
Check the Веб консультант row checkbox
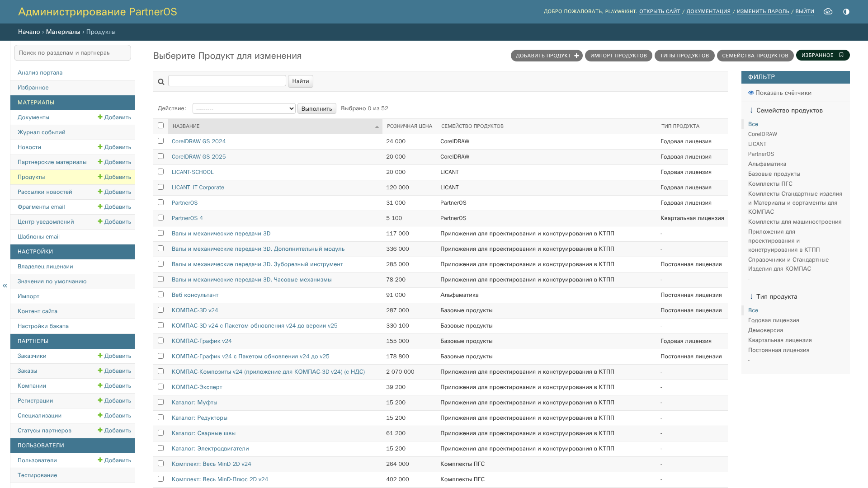pos(160,295)
